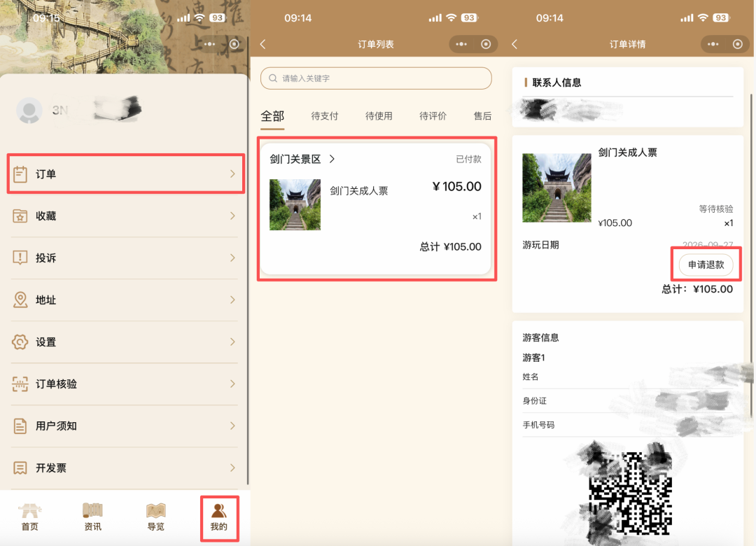Expand the 地址 row chevron
Viewport: 756px width, 546px height.
233,300
